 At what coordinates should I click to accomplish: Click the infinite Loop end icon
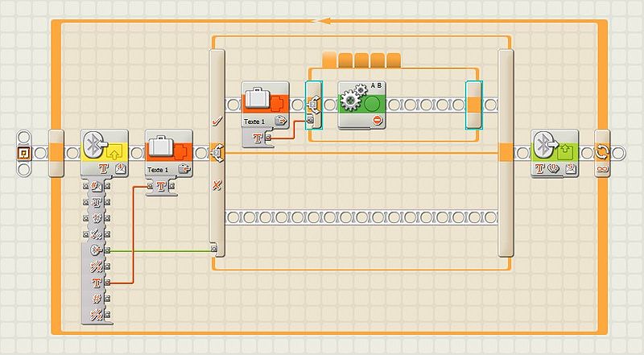(x=602, y=151)
